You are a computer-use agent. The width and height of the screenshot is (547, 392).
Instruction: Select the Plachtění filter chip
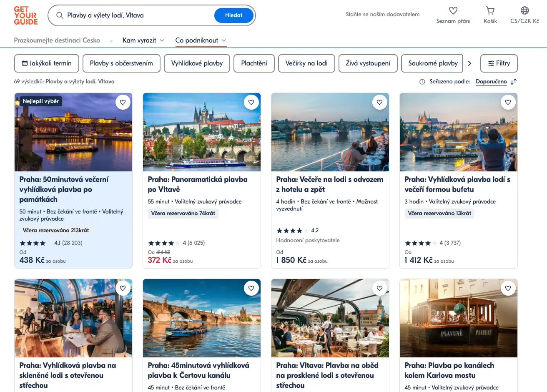pos(254,63)
